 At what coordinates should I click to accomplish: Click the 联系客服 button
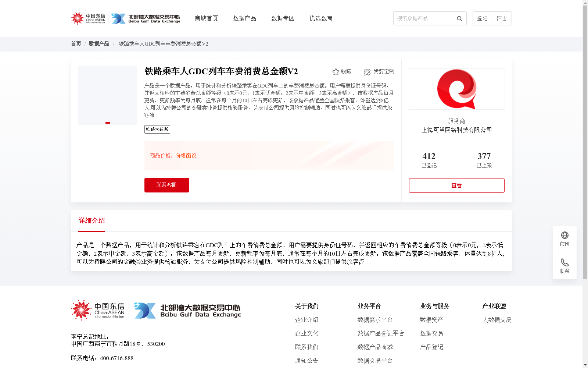[x=167, y=185]
